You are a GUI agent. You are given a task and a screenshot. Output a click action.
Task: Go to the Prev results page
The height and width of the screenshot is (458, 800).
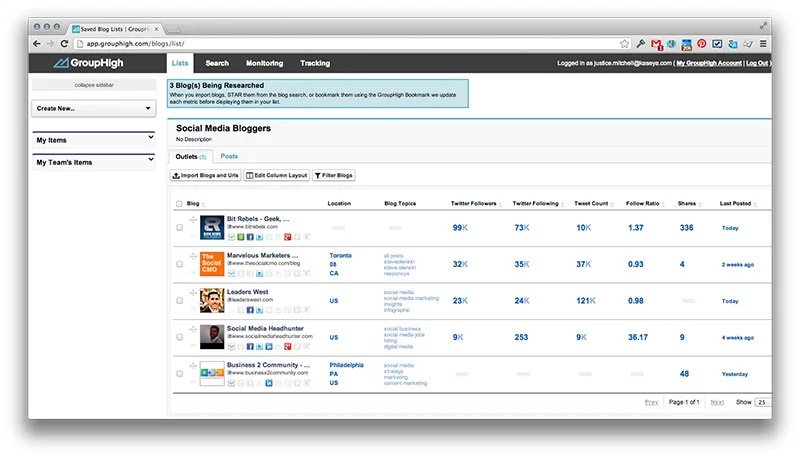(x=652, y=402)
